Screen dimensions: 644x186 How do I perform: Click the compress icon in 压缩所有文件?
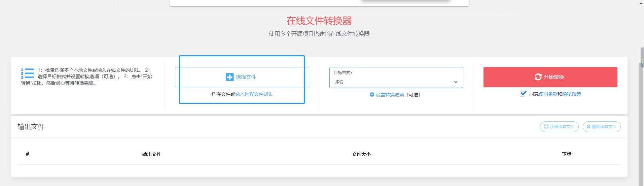coord(546,127)
